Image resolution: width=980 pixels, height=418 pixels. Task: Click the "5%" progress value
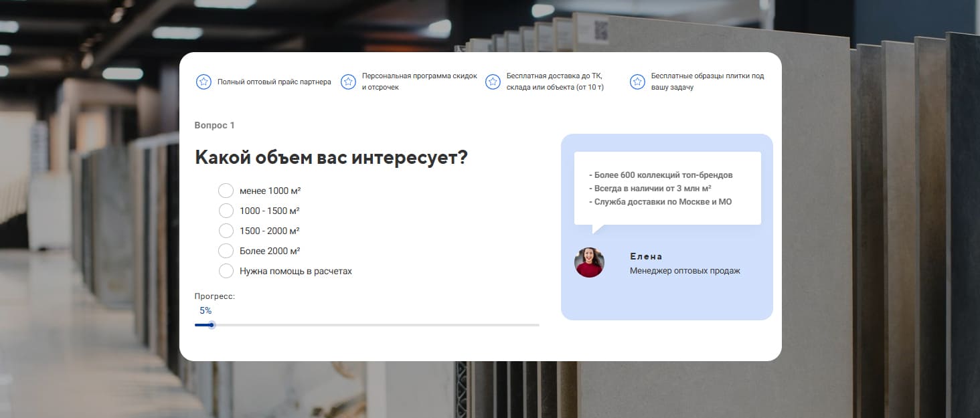click(206, 310)
